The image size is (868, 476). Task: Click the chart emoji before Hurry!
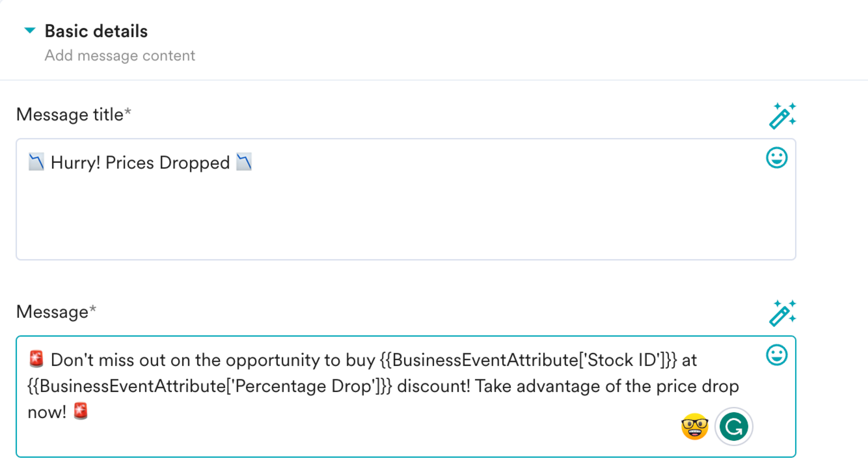36,162
